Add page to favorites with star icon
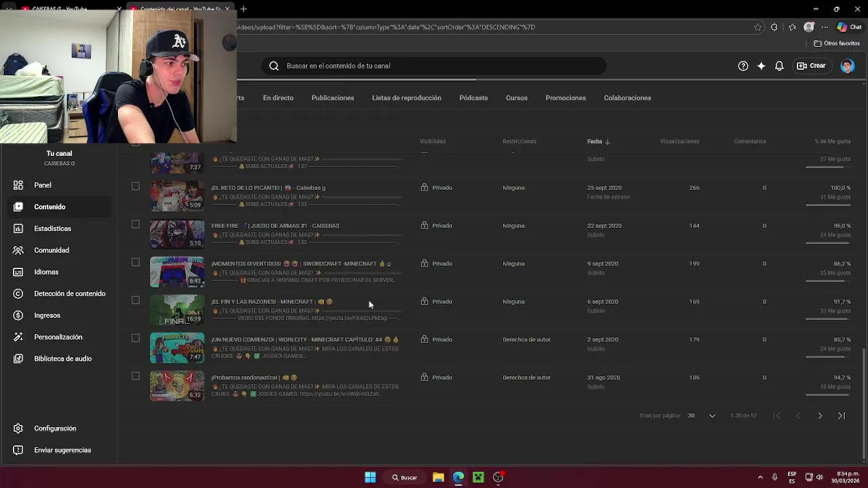 tap(757, 27)
